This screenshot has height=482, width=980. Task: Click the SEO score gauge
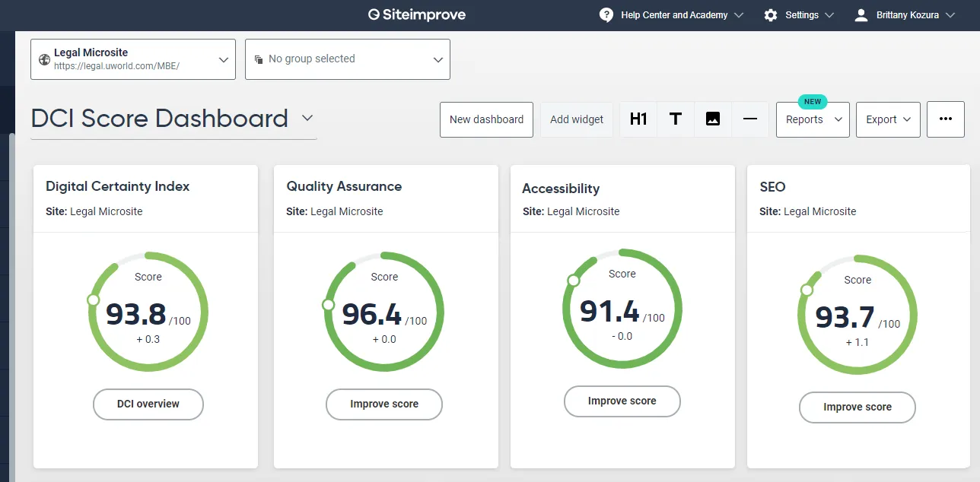pyautogui.click(x=857, y=315)
